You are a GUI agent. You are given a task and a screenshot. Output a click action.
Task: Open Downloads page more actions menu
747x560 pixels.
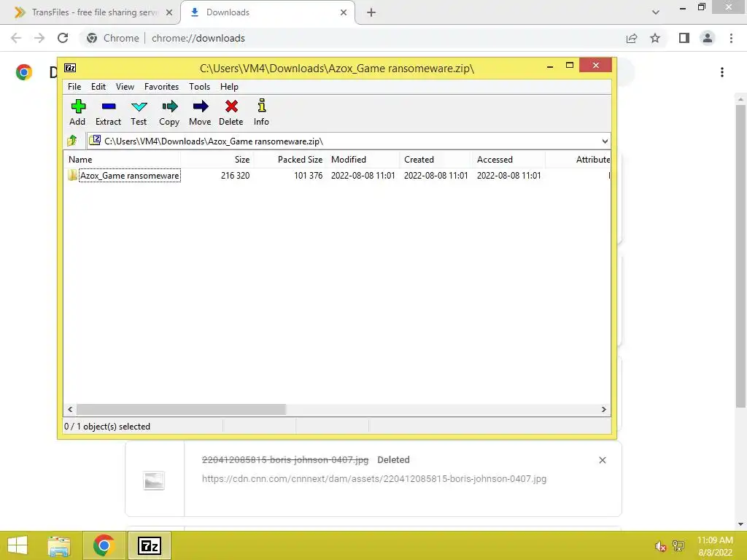point(722,72)
